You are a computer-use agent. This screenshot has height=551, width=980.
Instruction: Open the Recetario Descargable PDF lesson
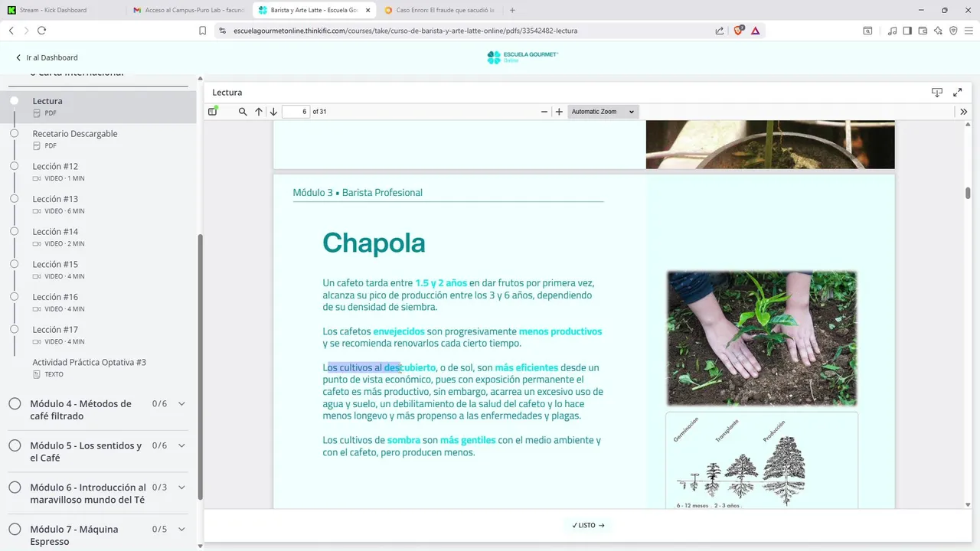click(100, 139)
